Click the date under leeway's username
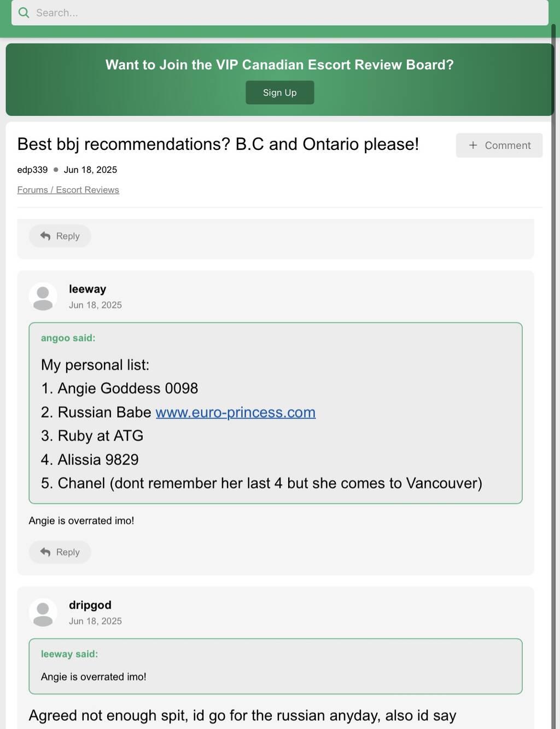Screen dimensions: 560x729 point(95,305)
